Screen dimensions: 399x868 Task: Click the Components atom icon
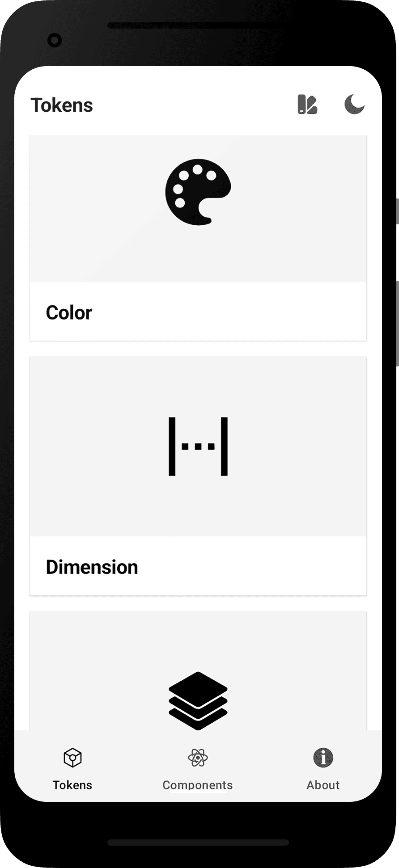point(198,758)
